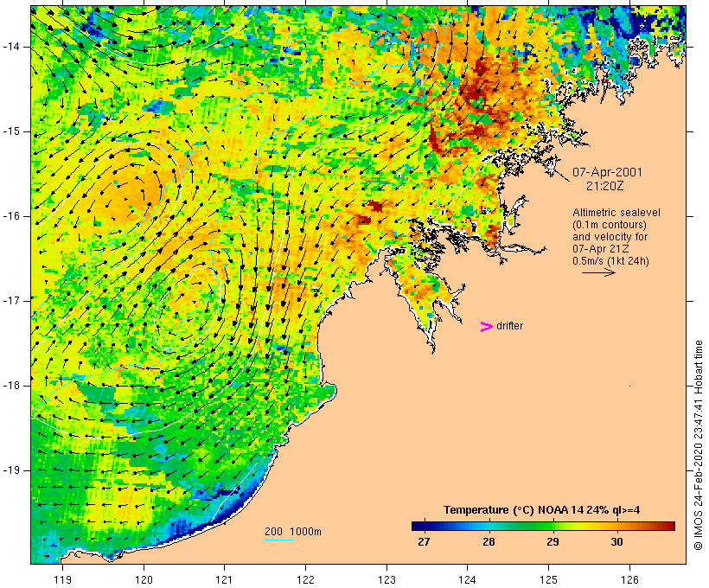Click the 'and velocity for' caption line
Screen dimensions: 709x588
pyautogui.click(x=610, y=237)
